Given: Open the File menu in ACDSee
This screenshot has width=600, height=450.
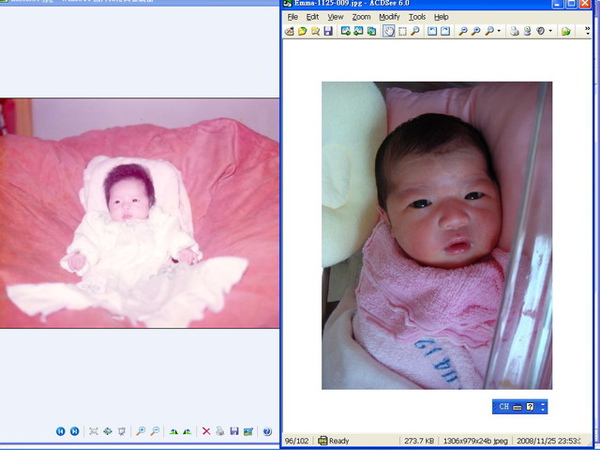Looking at the screenshot, I should coord(292,17).
